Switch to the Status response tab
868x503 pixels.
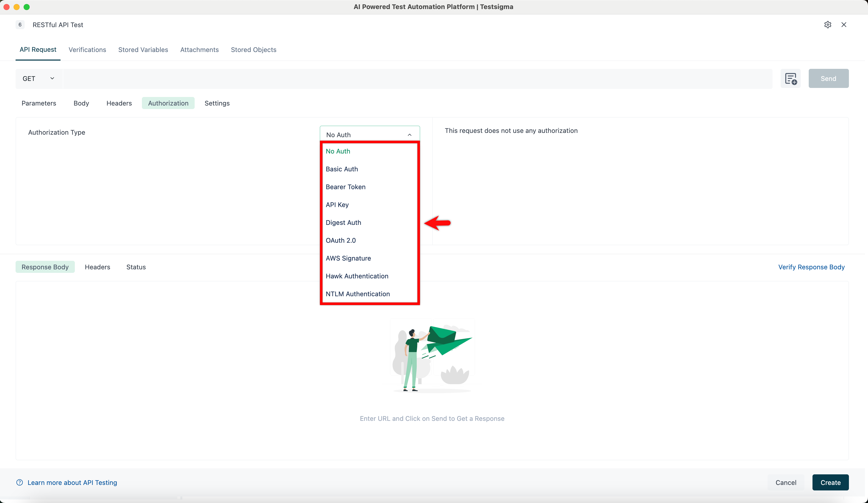click(136, 267)
